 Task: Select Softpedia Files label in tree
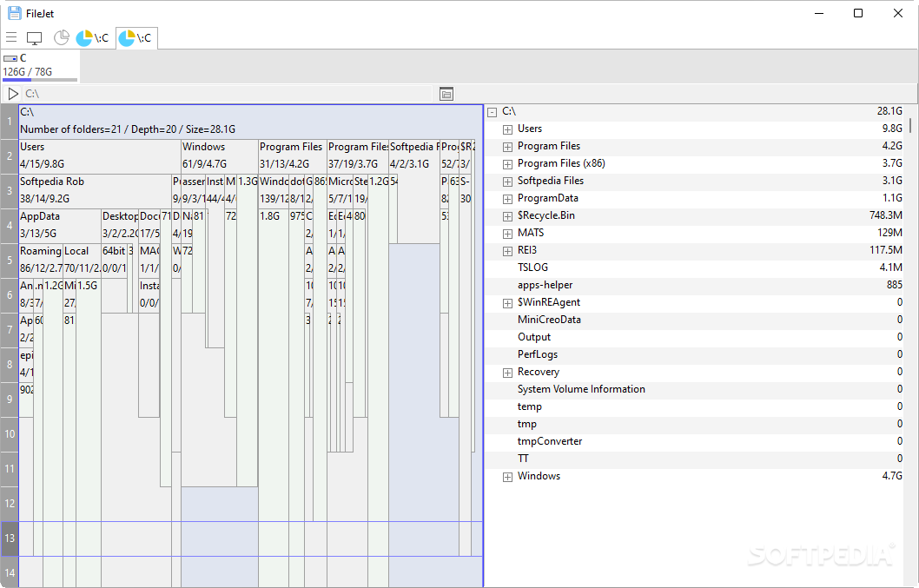coord(551,181)
